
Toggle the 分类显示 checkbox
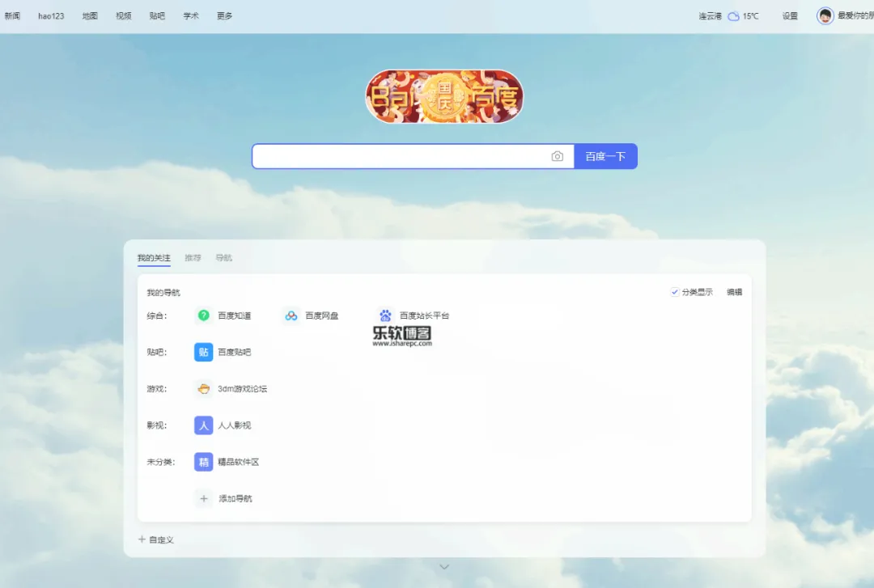674,292
